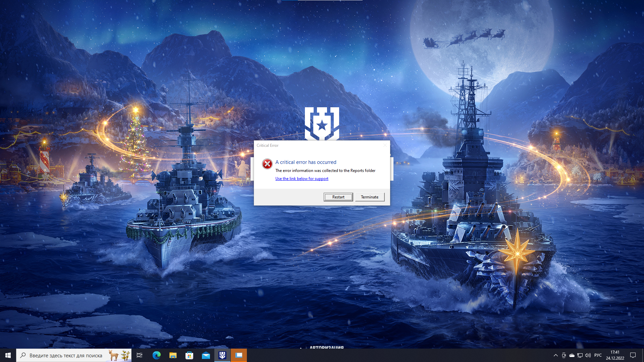Click the Terminate button
Viewport: 644px width, 362px height.
coord(370,197)
